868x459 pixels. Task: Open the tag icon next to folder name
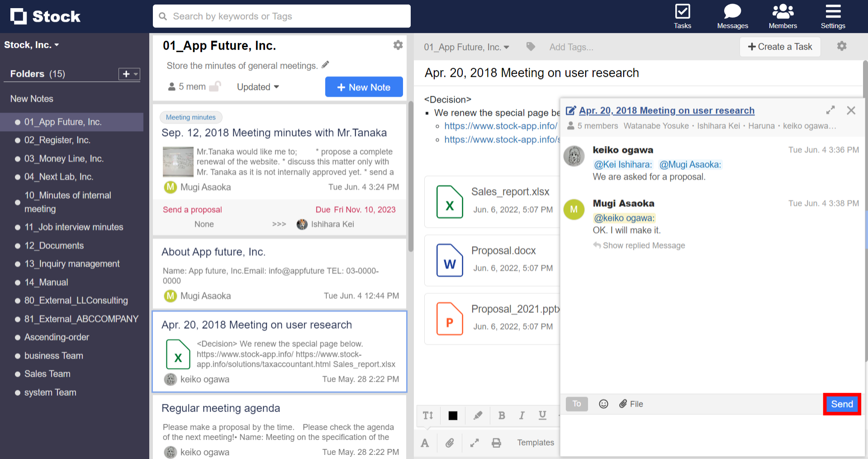coord(530,47)
